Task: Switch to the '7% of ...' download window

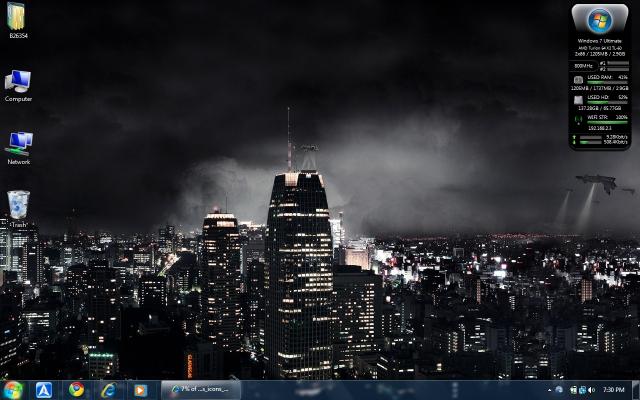Action: tap(201, 390)
